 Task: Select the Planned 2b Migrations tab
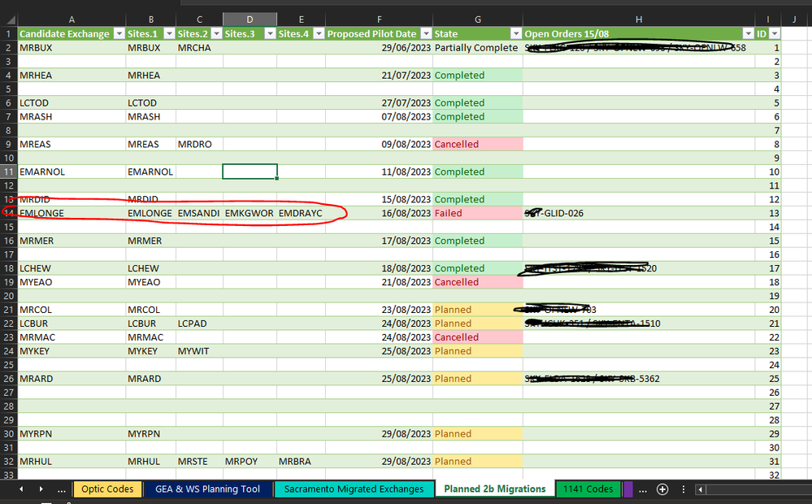click(494, 489)
